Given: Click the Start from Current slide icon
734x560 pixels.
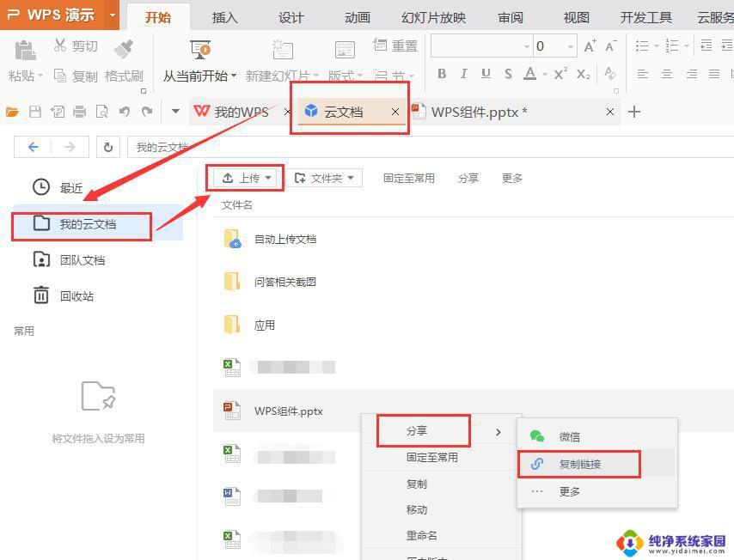Looking at the screenshot, I should click(199, 50).
